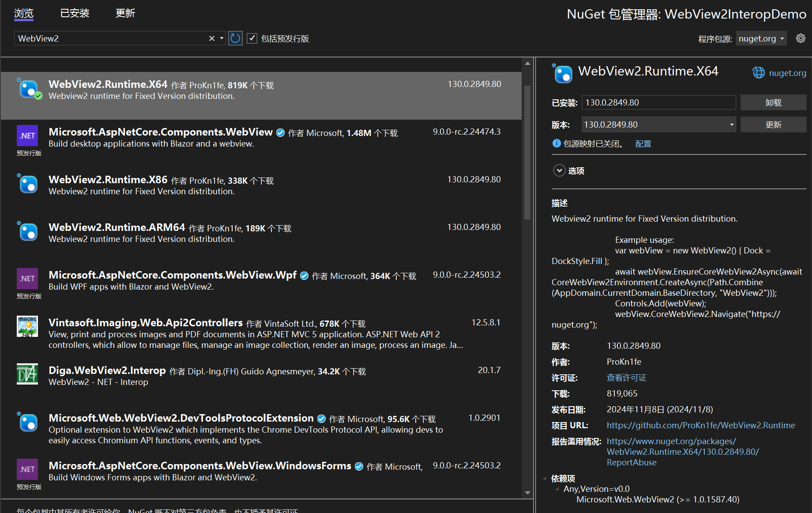Open package source settings gear
This screenshot has width=812, height=513.
[x=801, y=38]
